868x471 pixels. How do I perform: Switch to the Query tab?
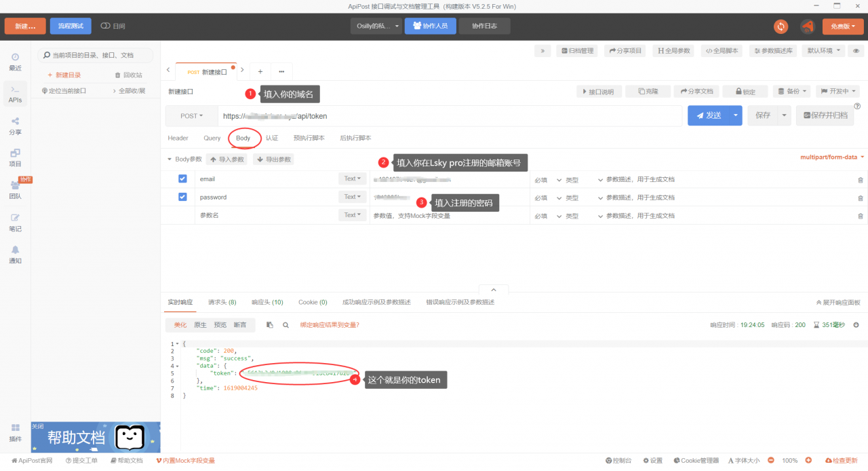pyautogui.click(x=212, y=138)
